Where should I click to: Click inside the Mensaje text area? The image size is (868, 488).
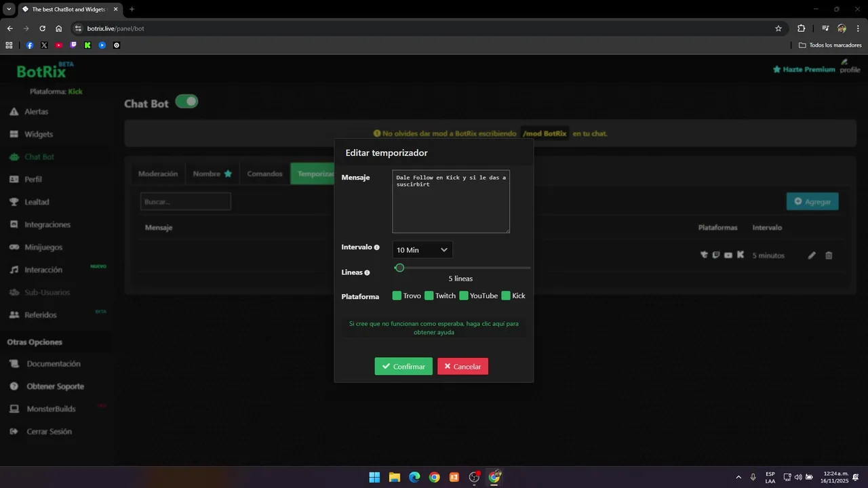pyautogui.click(x=451, y=201)
